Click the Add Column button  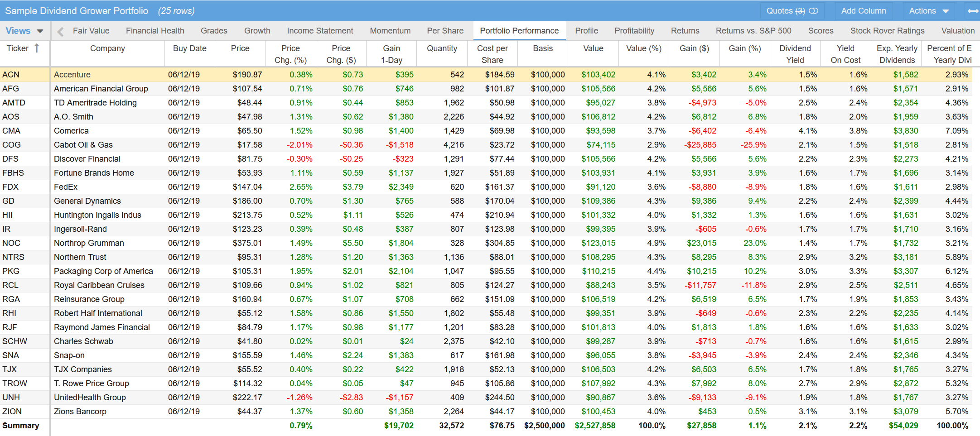tap(864, 11)
